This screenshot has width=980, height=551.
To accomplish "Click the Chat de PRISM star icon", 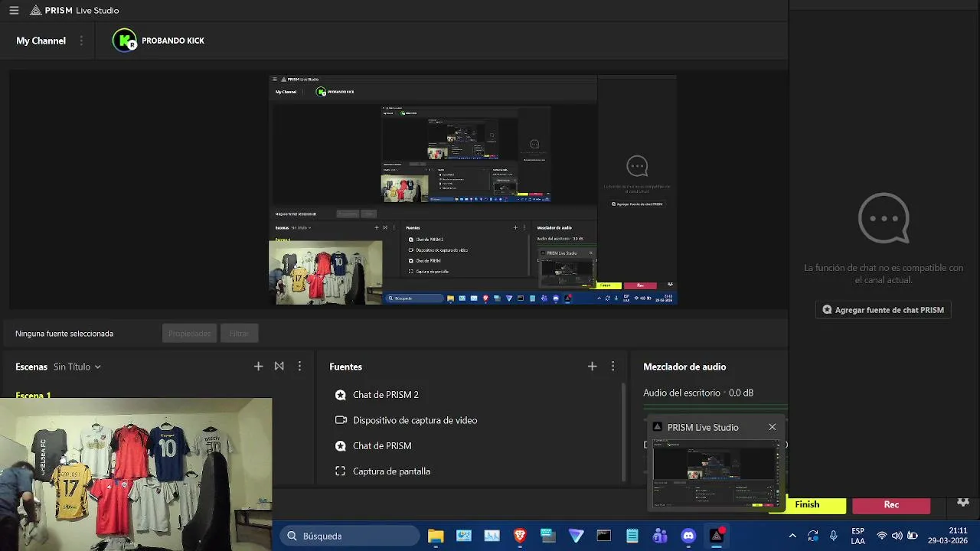I will tap(341, 445).
